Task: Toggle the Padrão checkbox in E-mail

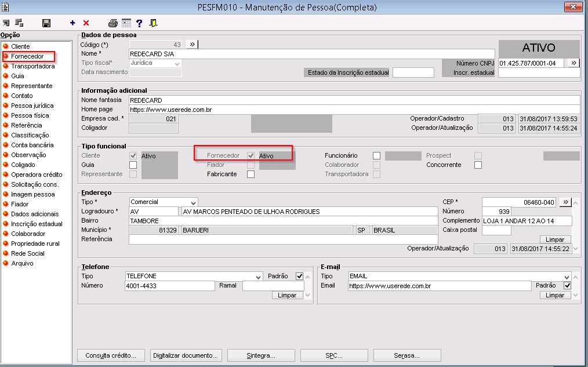Action: coord(567,286)
